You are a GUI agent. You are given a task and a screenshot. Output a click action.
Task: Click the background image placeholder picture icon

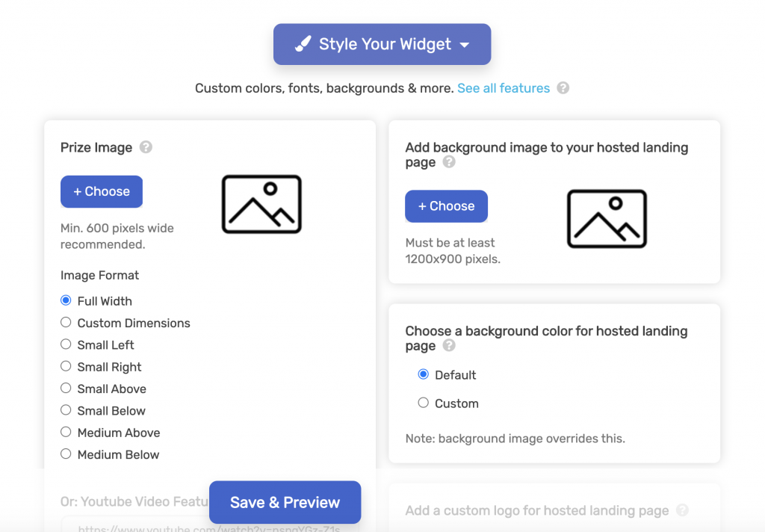(x=607, y=219)
